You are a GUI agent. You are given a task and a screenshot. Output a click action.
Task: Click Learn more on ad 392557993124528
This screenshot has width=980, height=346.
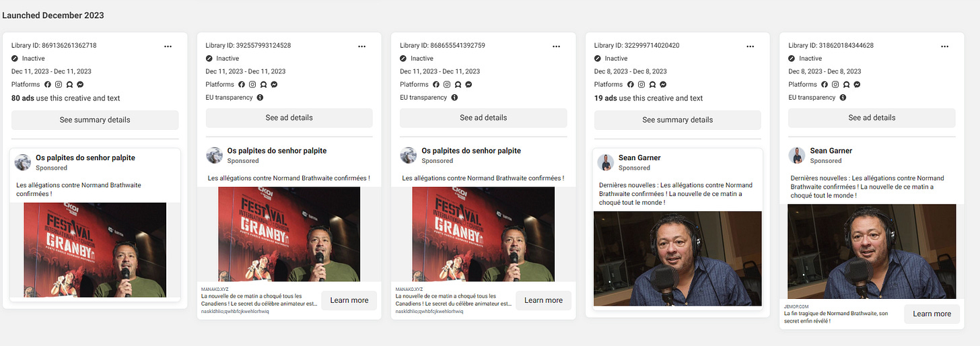(x=349, y=300)
